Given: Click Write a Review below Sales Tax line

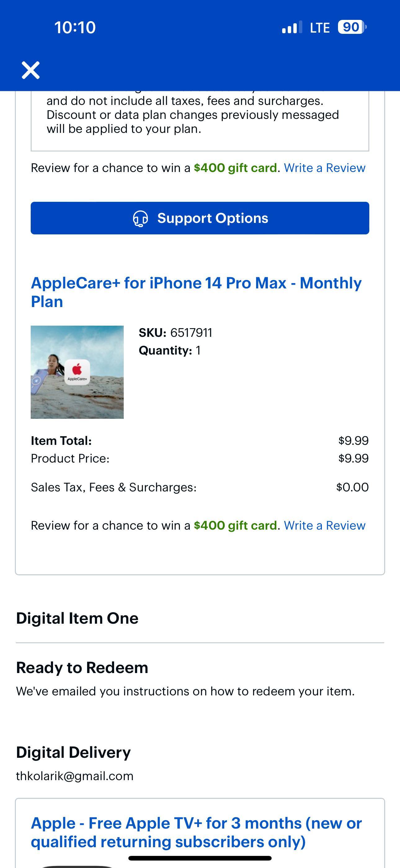Looking at the screenshot, I should click(325, 525).
